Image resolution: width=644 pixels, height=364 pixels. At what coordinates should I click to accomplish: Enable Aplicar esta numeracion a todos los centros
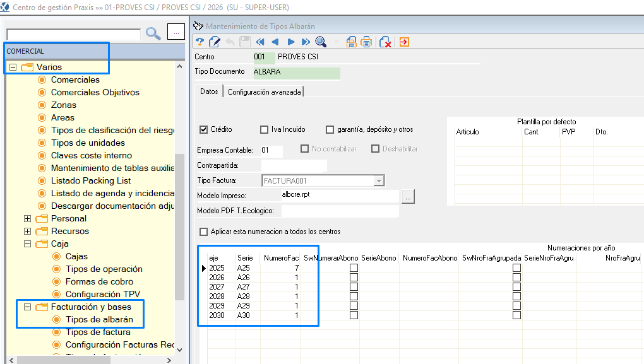pyautogui.click(x=203, y=232)
